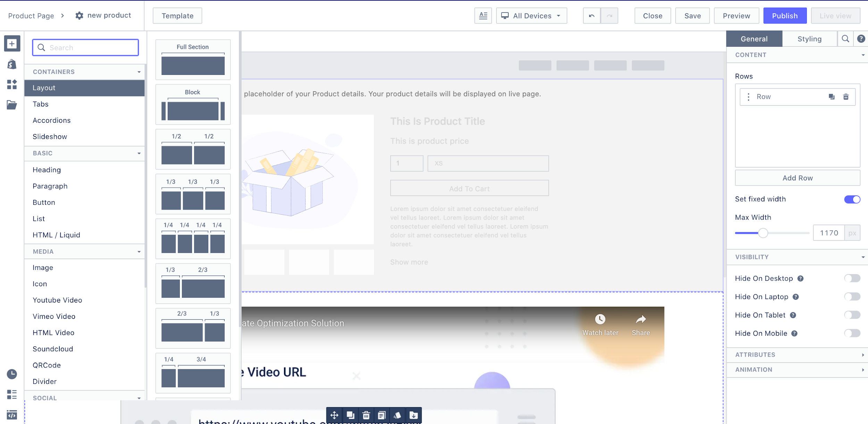Collapse the CONTAINERS section
This screenshot has width=868, height=424.
click(84, 72)
